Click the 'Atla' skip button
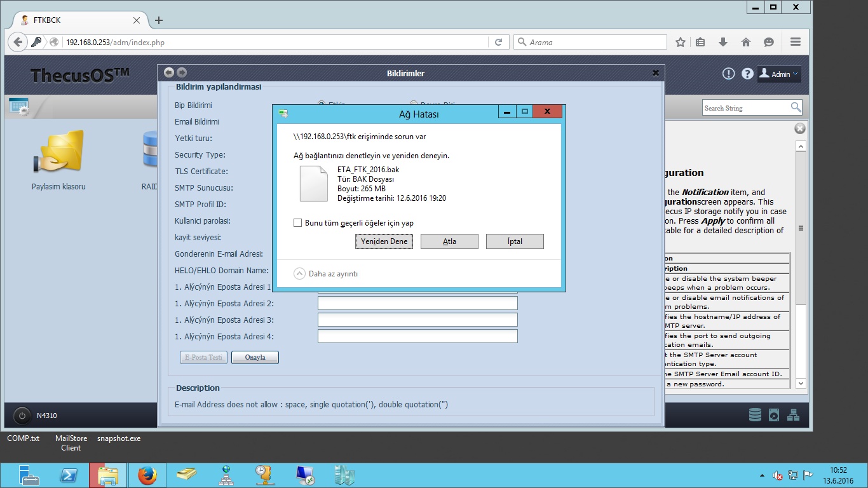Viewport: 868px width, 488px height. (449, 241)
